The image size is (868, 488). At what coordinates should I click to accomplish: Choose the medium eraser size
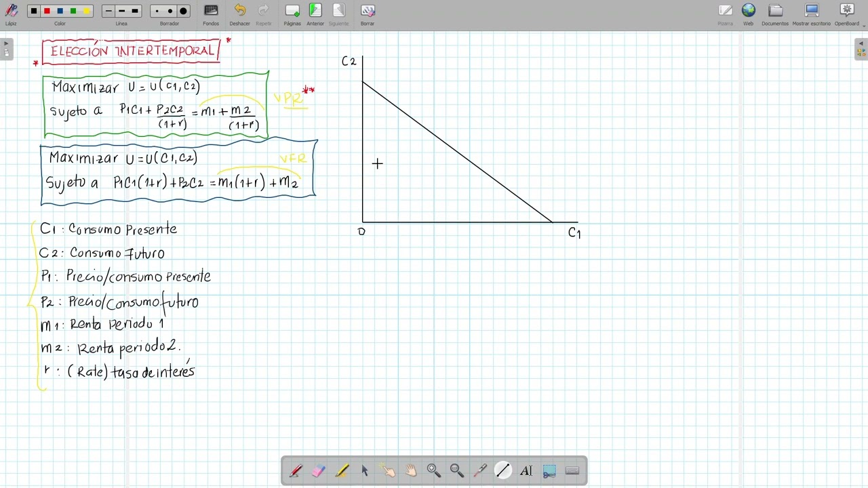point(170,11)
